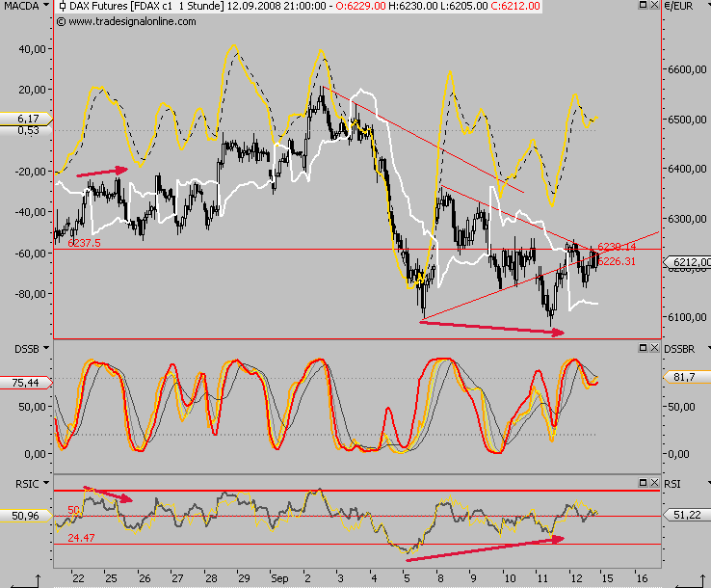Maximize the DSSB indicator pane

point(643,348)
